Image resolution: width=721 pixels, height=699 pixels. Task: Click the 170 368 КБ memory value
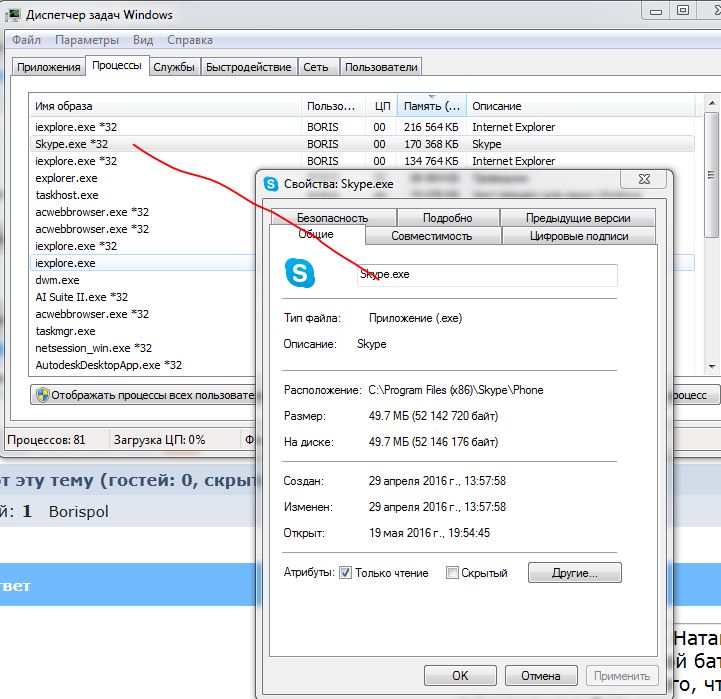pyautogui.click(x=431, y=144)
